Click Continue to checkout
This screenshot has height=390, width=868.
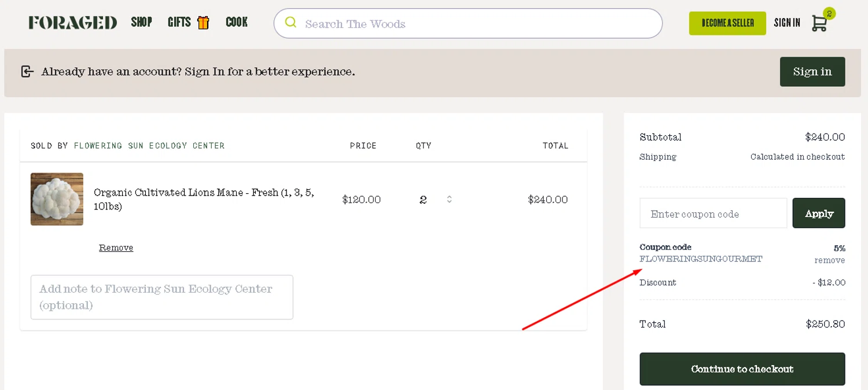point(742,369)
